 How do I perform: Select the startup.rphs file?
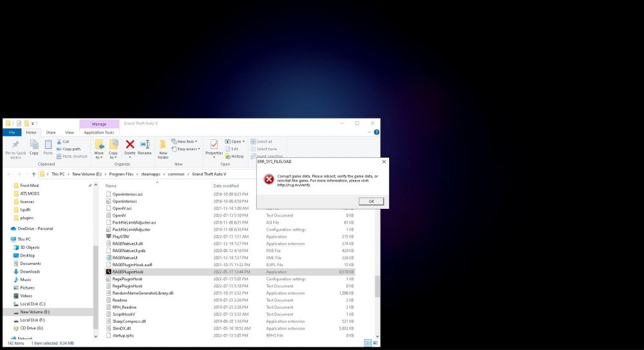[x=123, y=335]
